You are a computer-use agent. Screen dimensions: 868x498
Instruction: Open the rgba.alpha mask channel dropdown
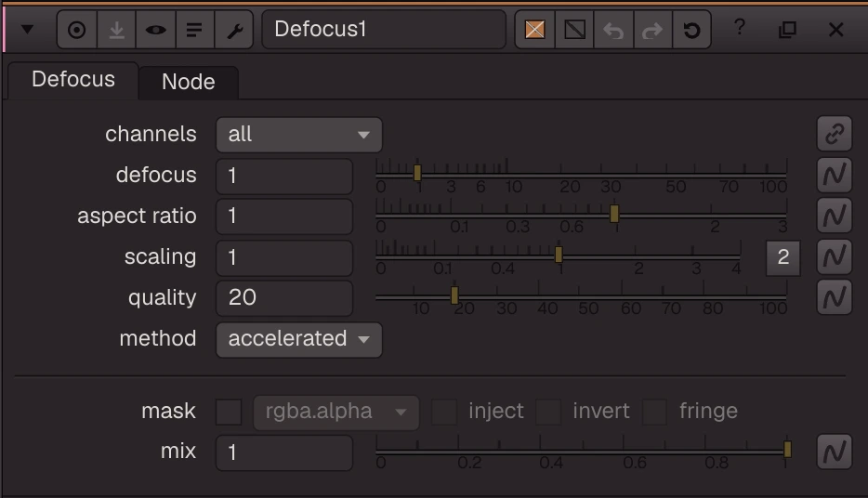point(336,413)
